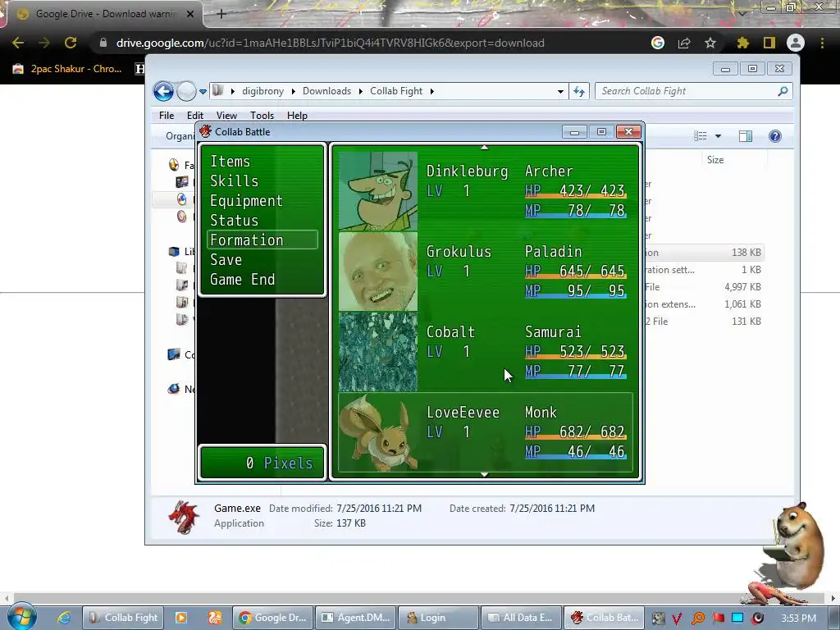Click Grokulus's MP gauge
This screenshot has height=630, width=840.
click(x=575, y=291)
